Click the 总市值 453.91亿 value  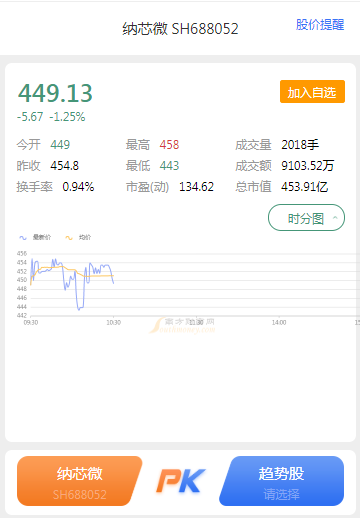305,187
